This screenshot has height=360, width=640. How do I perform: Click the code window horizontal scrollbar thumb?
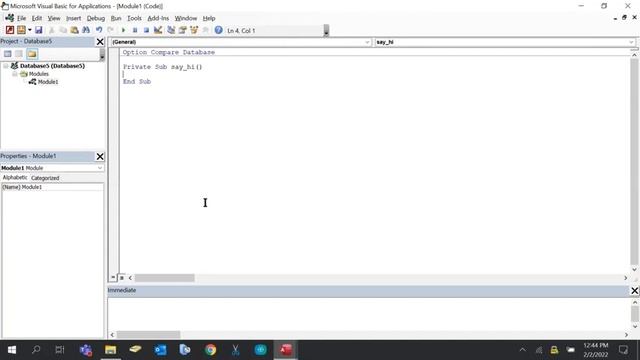(164, 278)
